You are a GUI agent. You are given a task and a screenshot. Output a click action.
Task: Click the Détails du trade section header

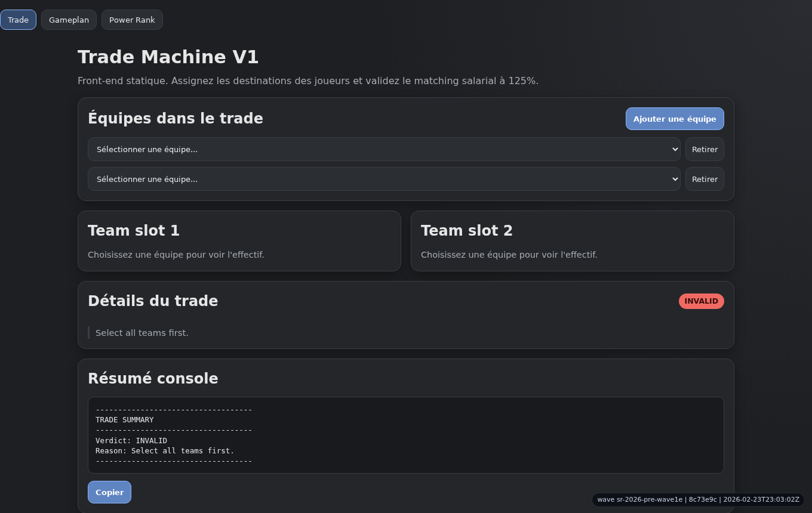point(153,301)
